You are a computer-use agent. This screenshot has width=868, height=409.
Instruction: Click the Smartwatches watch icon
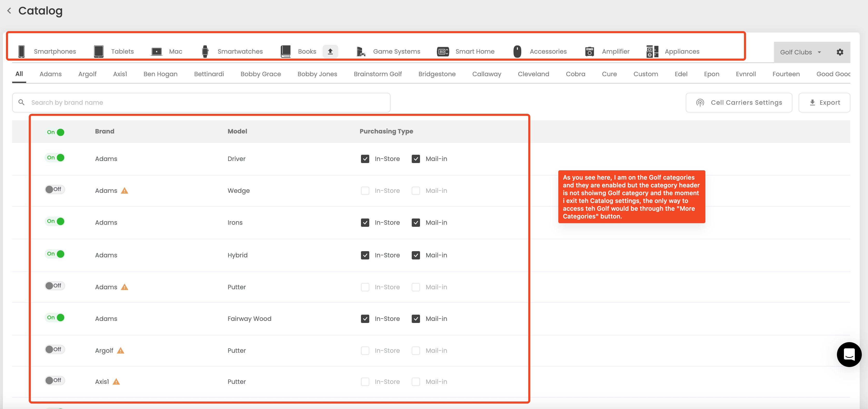[x=205, y=51]
